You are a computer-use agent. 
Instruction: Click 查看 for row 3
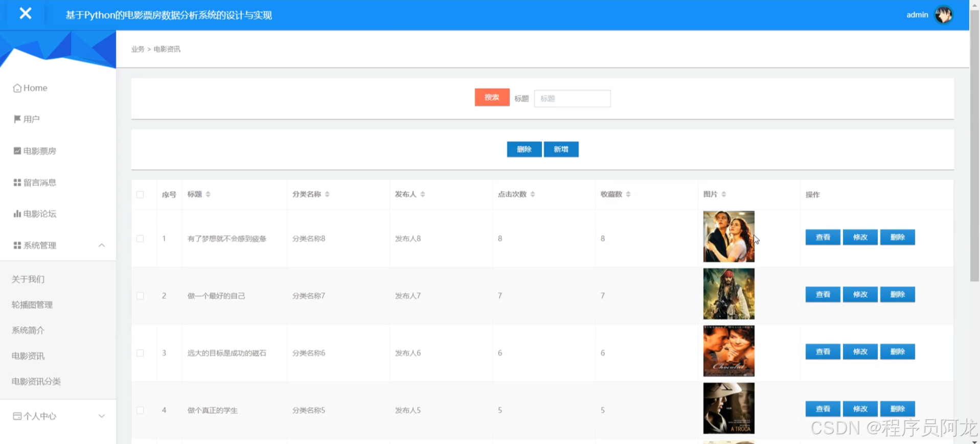pos(823,352)
